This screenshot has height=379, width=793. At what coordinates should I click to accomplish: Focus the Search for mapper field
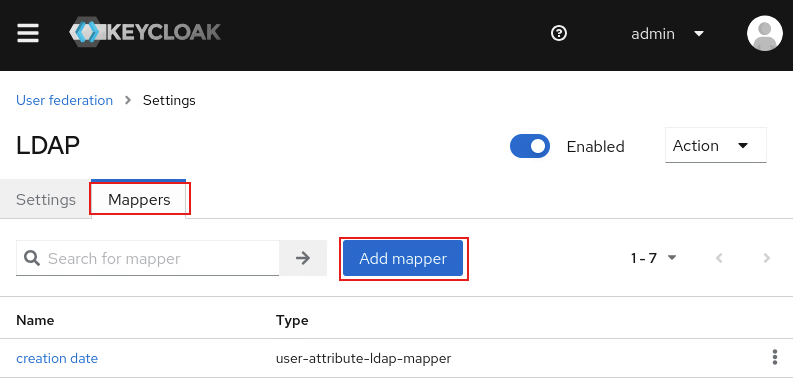tap(148, 258)
